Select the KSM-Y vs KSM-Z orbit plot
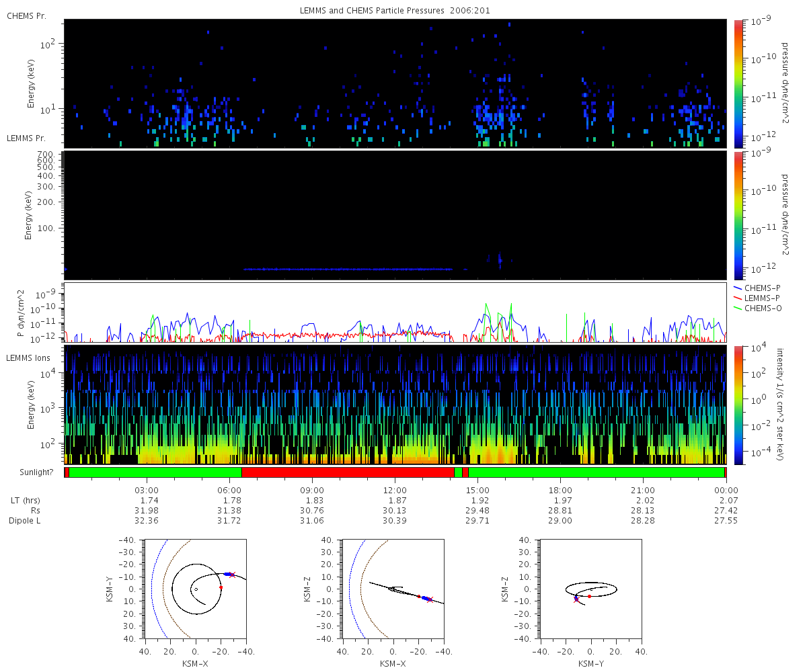Image resolution: width=807 pixels, height=672 pixels. coord(590,589)
